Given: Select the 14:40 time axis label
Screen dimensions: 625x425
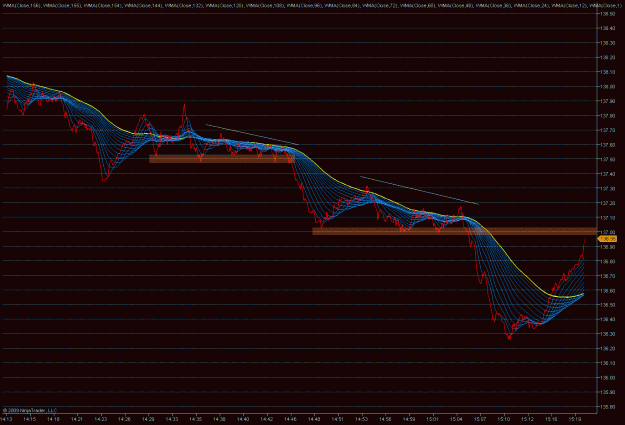Looking at the screenshot, I should click(243, 419).
